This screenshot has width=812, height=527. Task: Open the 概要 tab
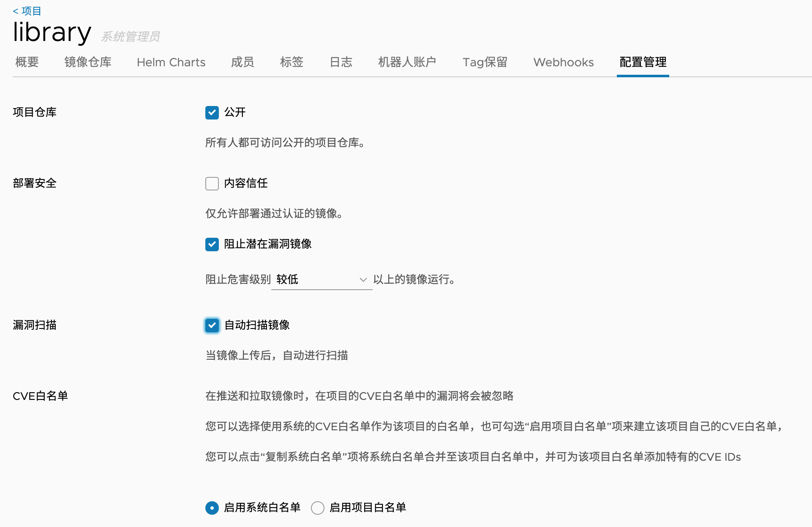pos(27,62)
